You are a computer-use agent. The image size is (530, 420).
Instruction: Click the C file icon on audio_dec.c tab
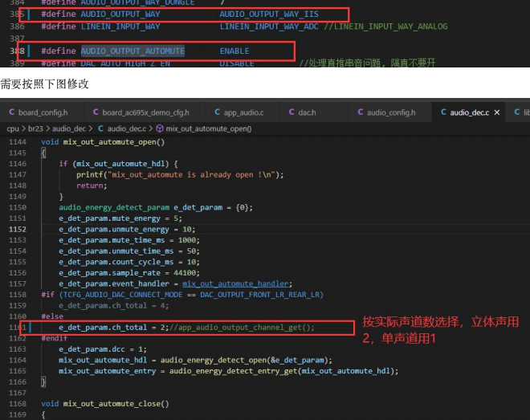443,112
